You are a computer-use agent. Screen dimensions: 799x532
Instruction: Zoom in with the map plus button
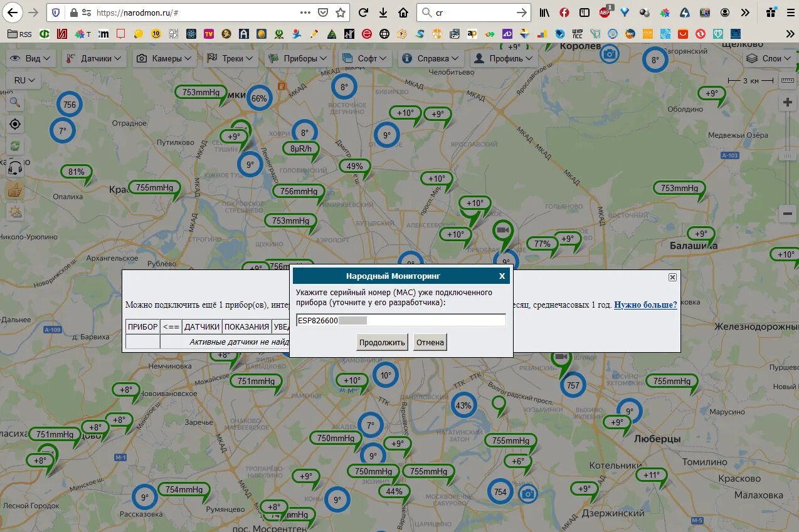click(x=788, y=103)
